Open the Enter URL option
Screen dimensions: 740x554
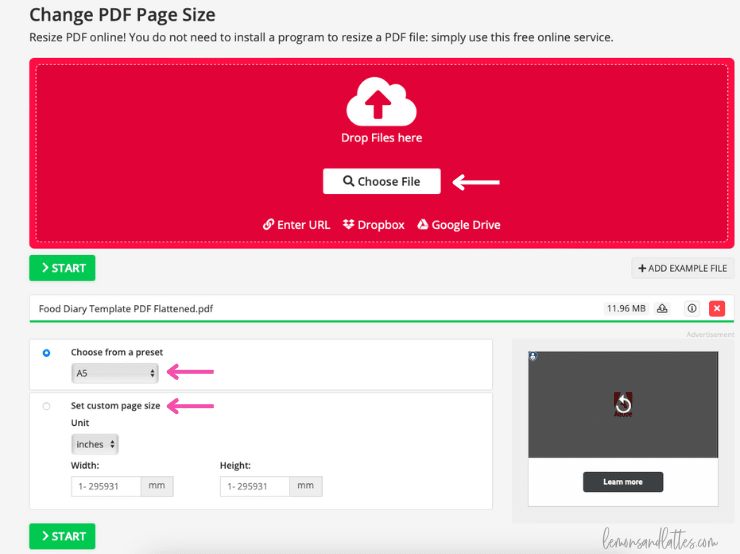(296, 225)
